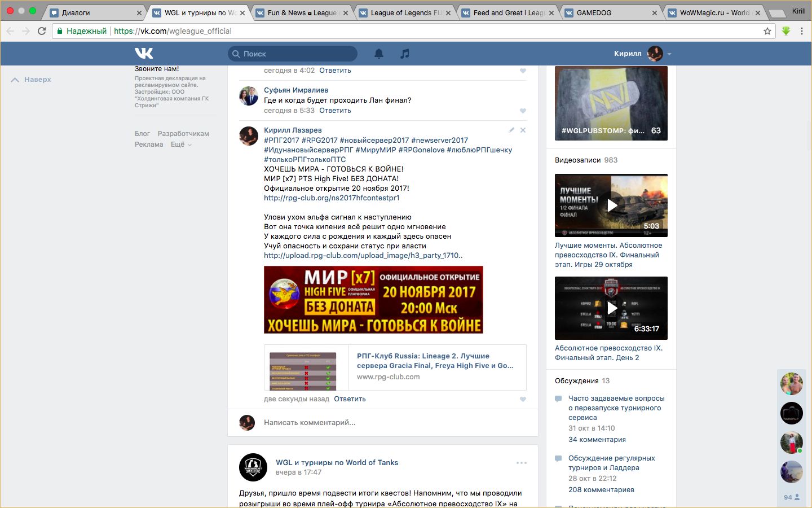Expand the Ещё footer dropdown

tap(181, 144)
